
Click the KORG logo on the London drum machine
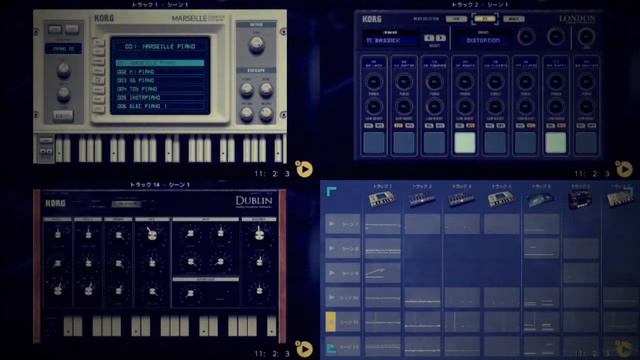point(372,19)
